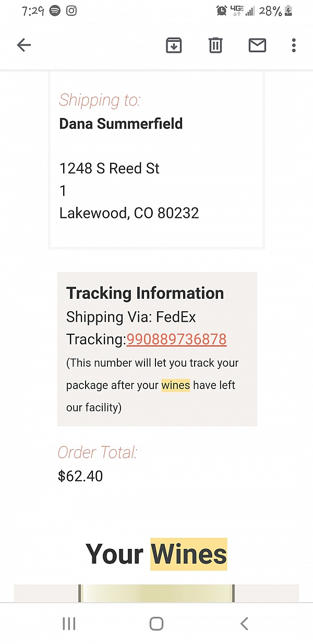Tap the Lakewood, CO 80232 address line
Image resolution: width=313 pixels, height=644 pixels.
coord(129,213)
